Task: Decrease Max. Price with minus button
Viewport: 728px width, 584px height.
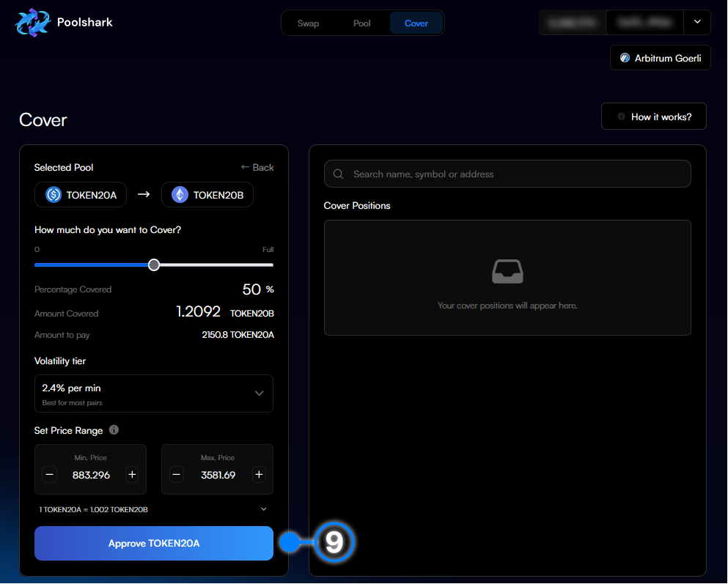Action: pos(177,475)
